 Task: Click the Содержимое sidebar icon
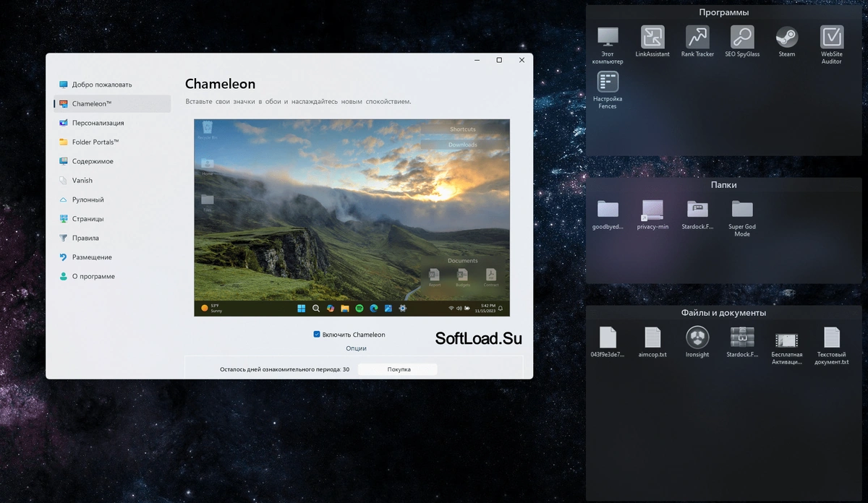(x=64, y=161)
